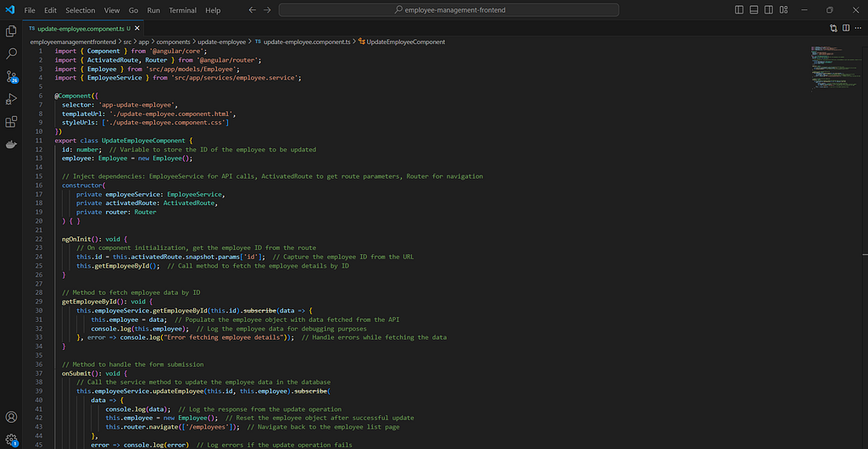Click 'src/app/services/employee.service' import path

tap(236, 78)
